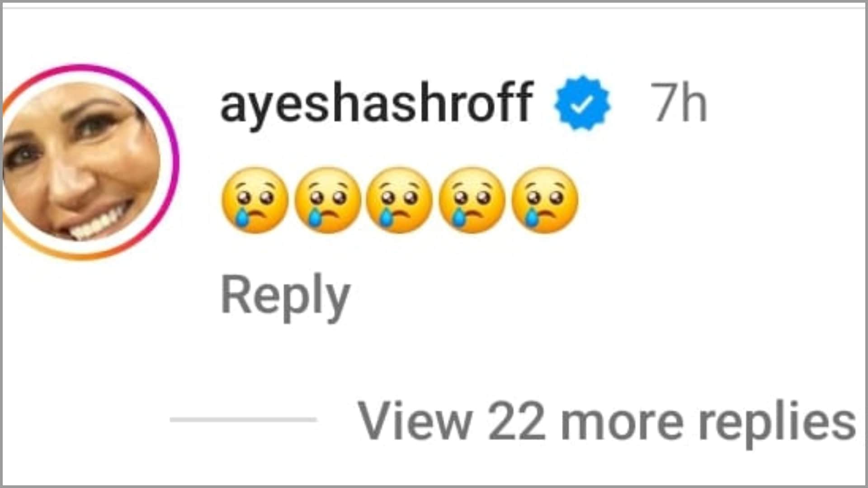The width and height of the screenshot is (868, 488).
Task: Click the number 22 in the replies link
Action: pyautogui.click(x=516, y=421)
